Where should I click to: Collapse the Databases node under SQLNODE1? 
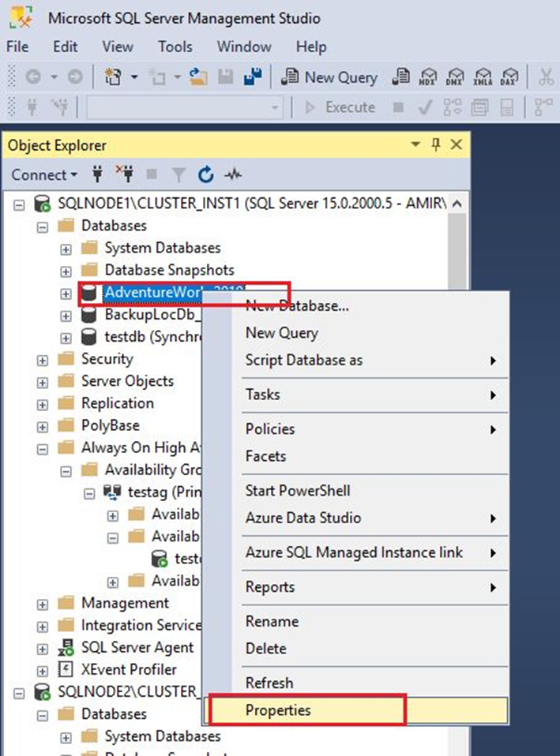43,226
